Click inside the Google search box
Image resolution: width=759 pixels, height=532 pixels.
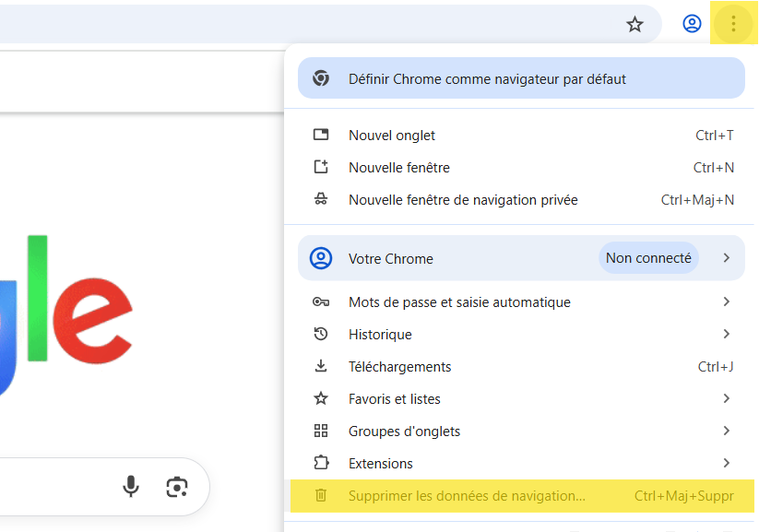[55, 486]
